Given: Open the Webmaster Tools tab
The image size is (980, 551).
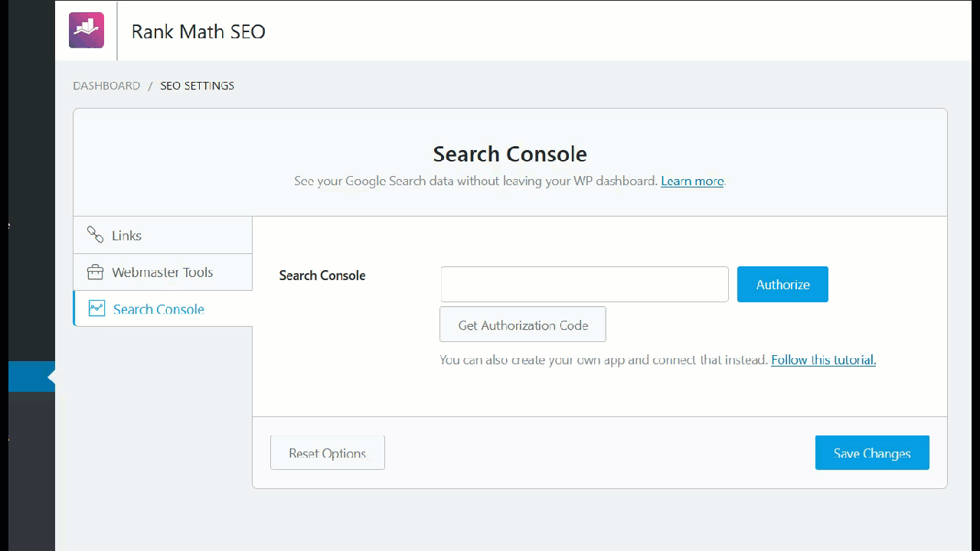Looking at the screenshot, I should 162,272.
